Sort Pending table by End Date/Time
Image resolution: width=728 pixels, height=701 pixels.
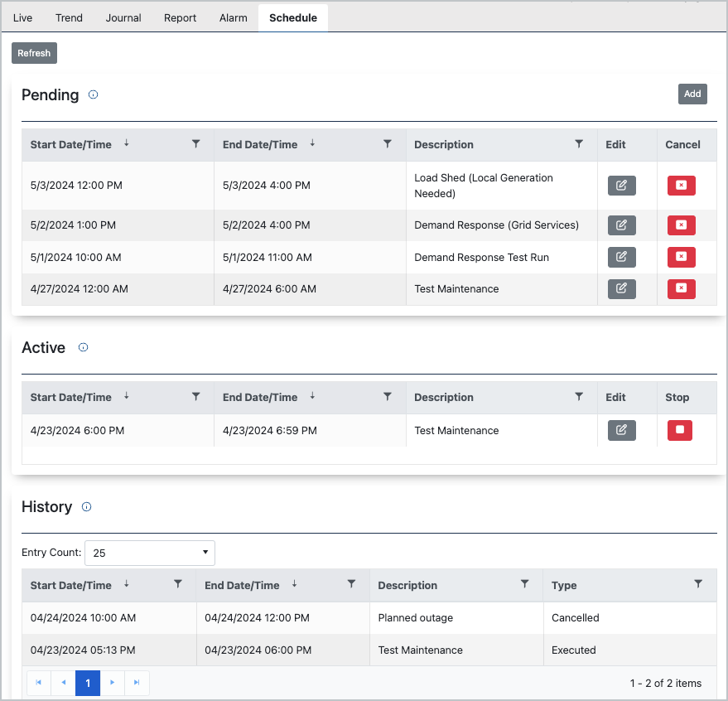(x=260, y=144)
